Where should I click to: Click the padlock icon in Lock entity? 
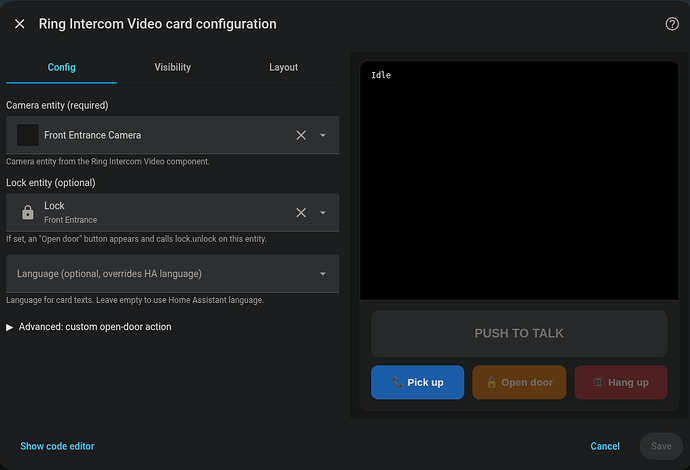(x=28, y=213)
